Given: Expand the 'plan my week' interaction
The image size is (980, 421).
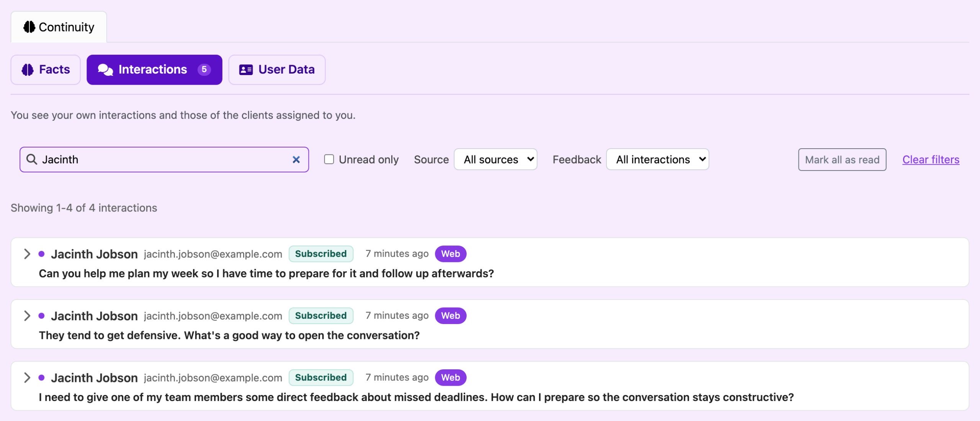Looking at the screenshot, I should 27,254.
